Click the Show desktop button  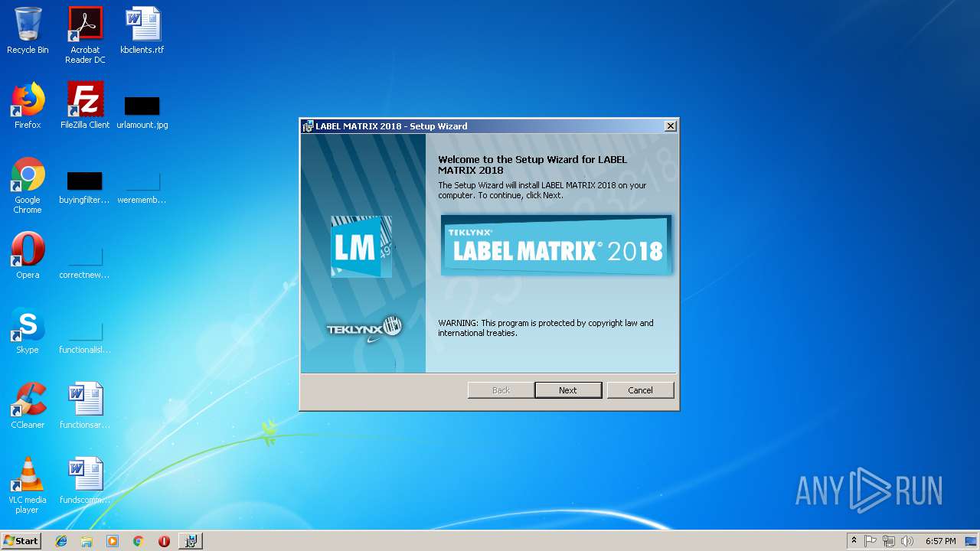(971, 541)
